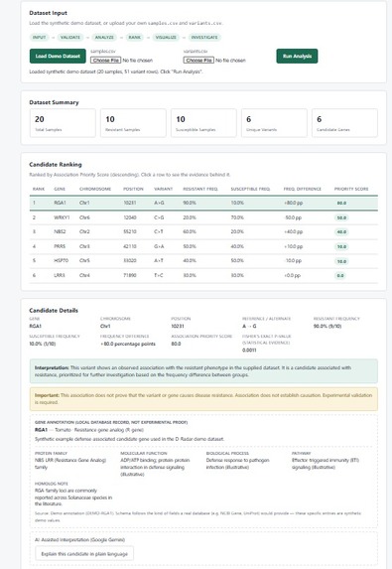Image resolution: width=392 pixels, height=569 pixels.
Task: Choose a file for variants.csv
Action: (198, 61)
